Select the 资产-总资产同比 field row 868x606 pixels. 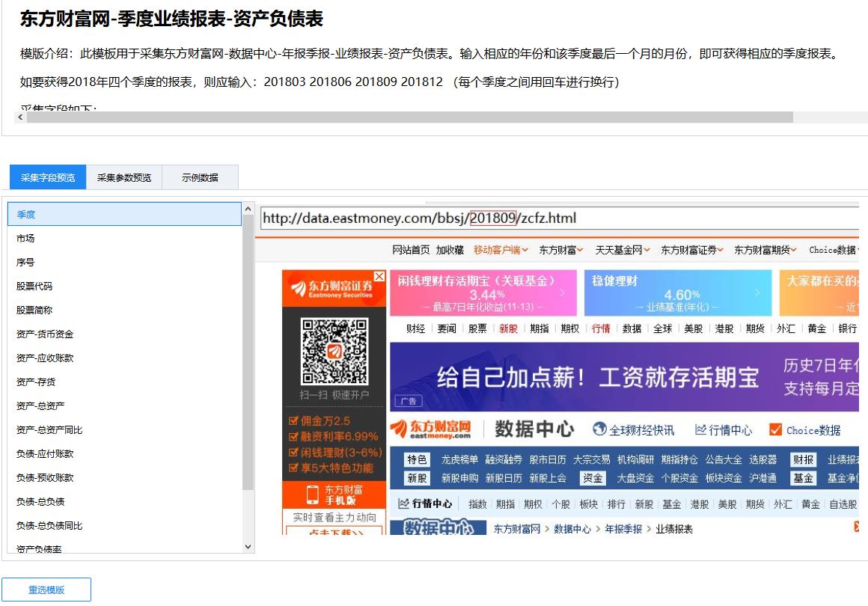click(x=124, y=429)
